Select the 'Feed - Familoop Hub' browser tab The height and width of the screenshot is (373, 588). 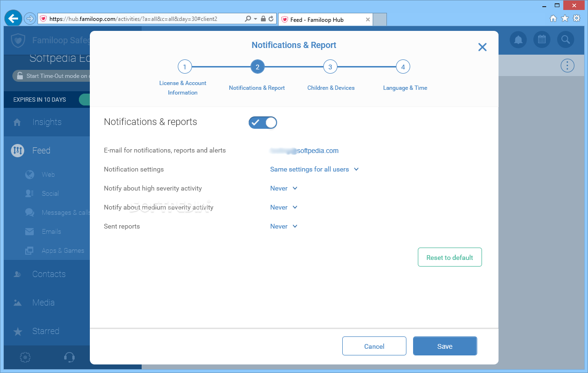[x=326, y=19]
